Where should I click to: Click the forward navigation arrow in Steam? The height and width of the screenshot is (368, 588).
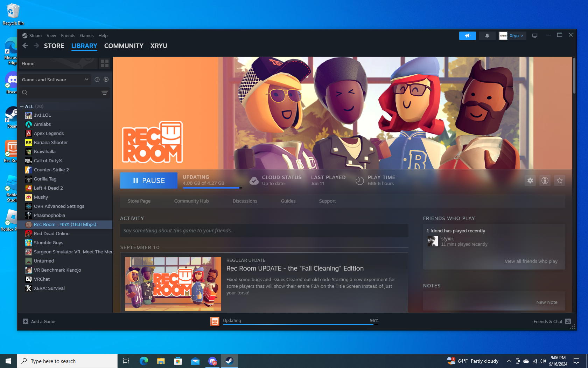(36, 46)
